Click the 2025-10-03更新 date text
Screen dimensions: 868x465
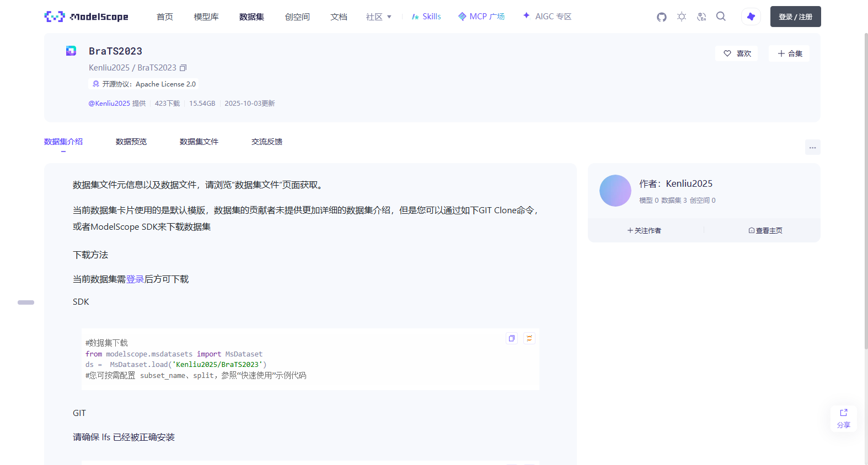click(250, 104)
